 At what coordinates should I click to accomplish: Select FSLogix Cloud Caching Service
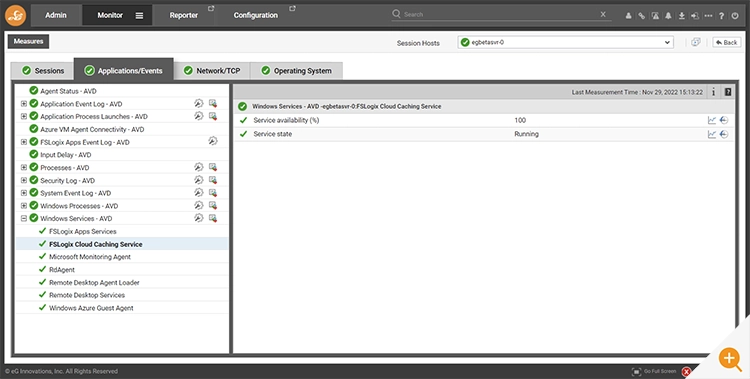click(96, 244)
